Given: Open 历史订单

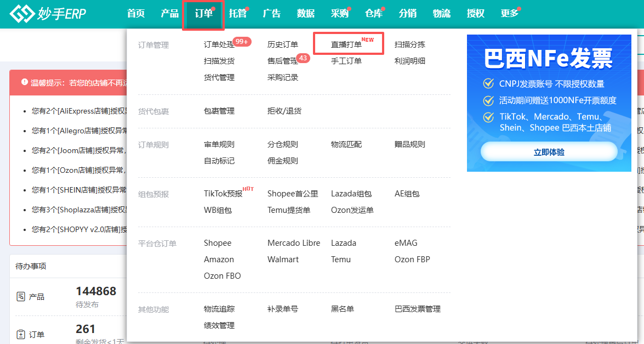Looking at the screenshot, I should pyautogui.click(x=283, y=44).
